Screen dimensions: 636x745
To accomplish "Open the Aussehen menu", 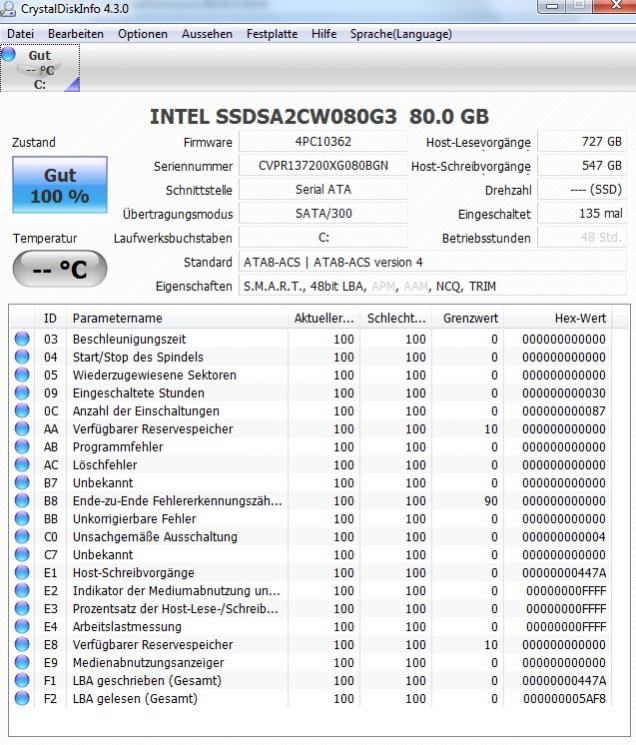I will [207, 34].
